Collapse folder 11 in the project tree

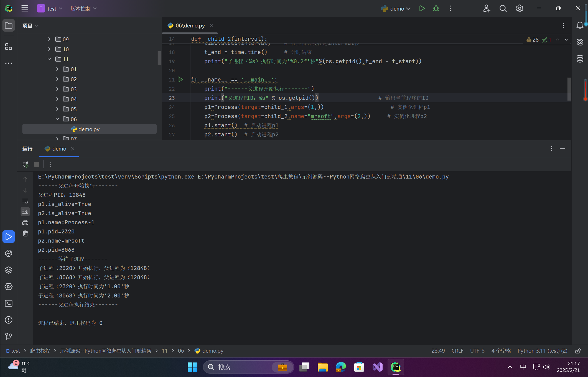[49, 59]
